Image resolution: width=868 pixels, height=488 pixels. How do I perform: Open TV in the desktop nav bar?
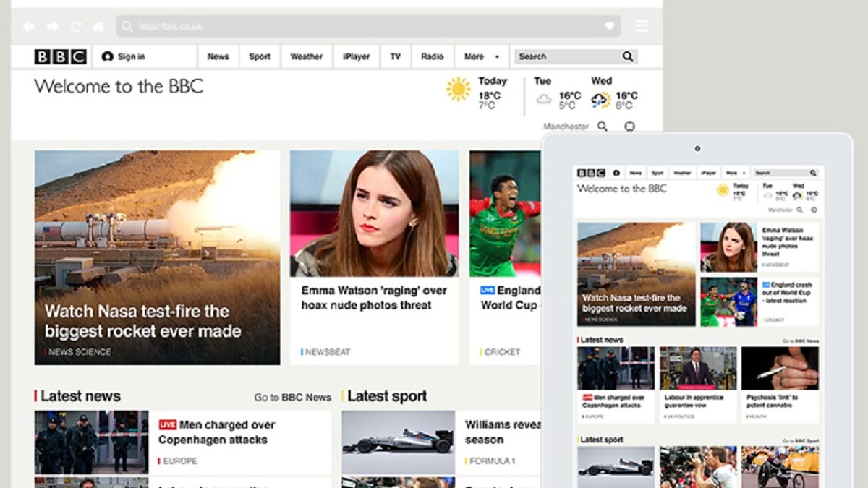[396, 56]
